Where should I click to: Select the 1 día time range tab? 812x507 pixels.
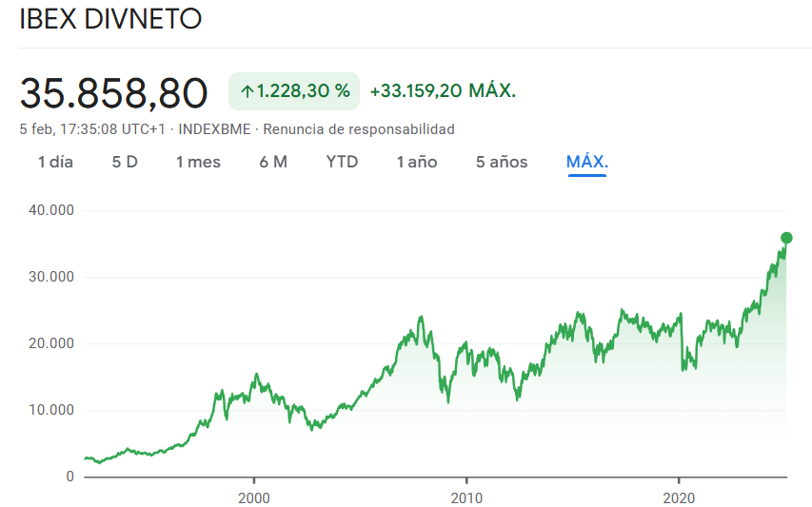tap(55, 162)
